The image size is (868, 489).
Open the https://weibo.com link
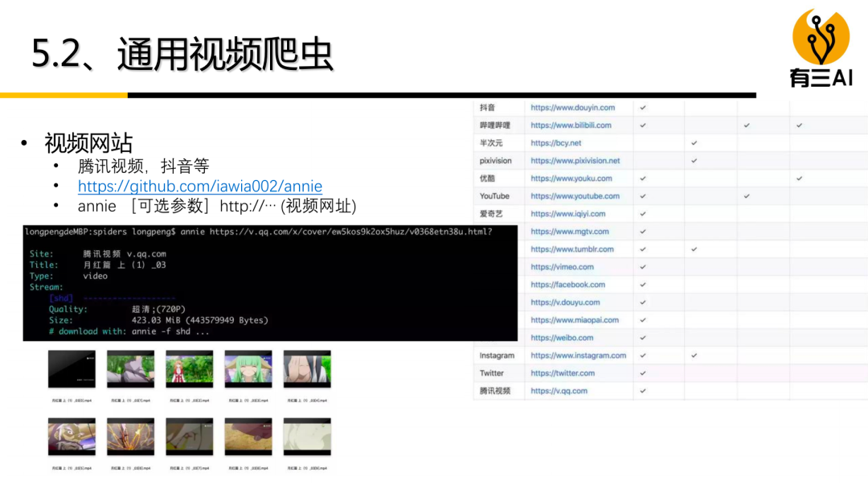point(562,338)
